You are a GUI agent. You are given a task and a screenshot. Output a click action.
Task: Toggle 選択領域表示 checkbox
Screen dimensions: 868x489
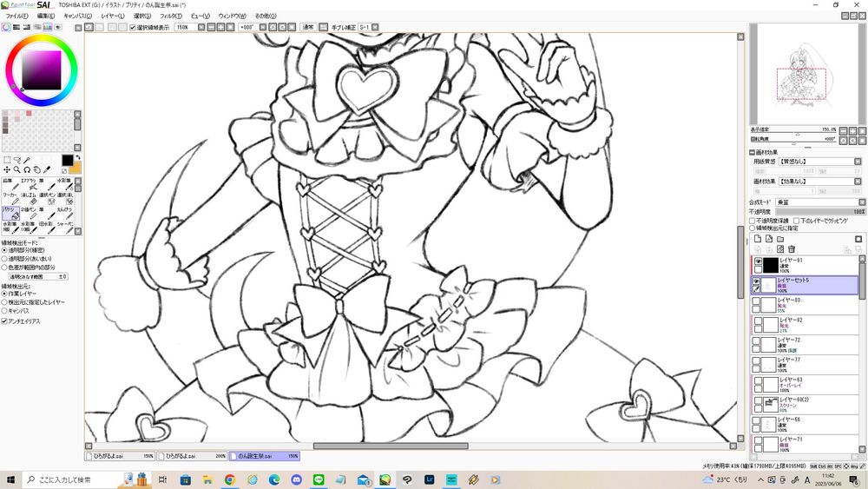pos(133,27)
